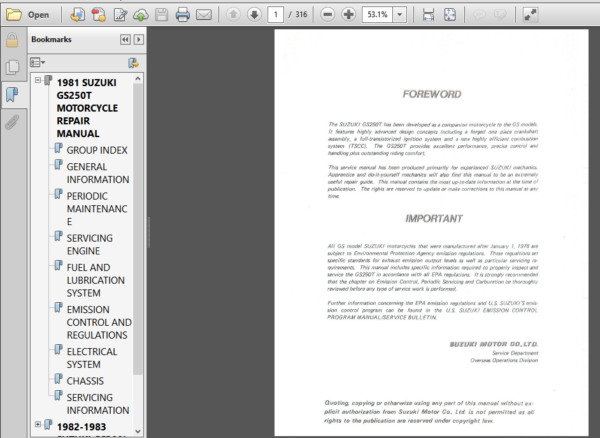Click bookmarks scrollbar down arrow
Viewport: 600px width, 438px height.
[138, 431]
